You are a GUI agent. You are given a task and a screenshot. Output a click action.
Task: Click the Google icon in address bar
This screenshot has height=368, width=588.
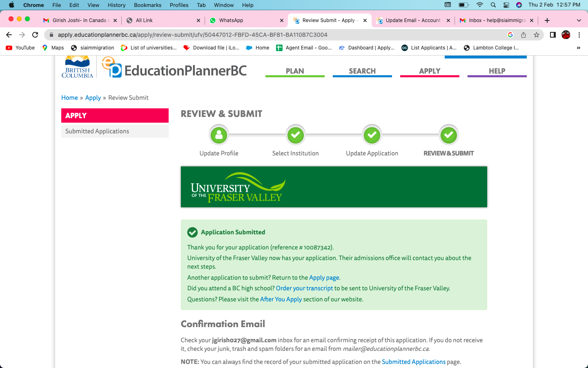tap(510, 35)
